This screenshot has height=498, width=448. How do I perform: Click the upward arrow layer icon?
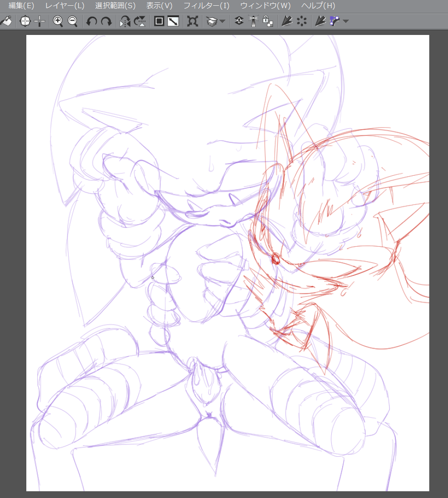(239, 21)
